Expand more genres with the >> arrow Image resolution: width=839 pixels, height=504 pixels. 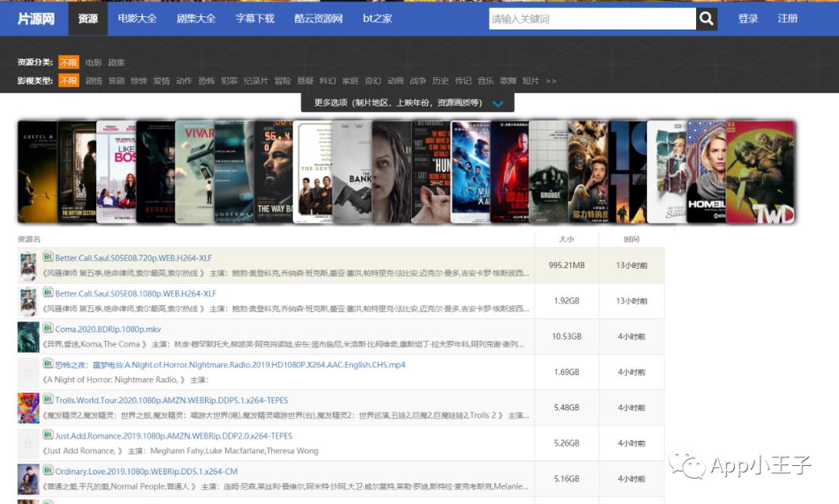tap(551, 81)
